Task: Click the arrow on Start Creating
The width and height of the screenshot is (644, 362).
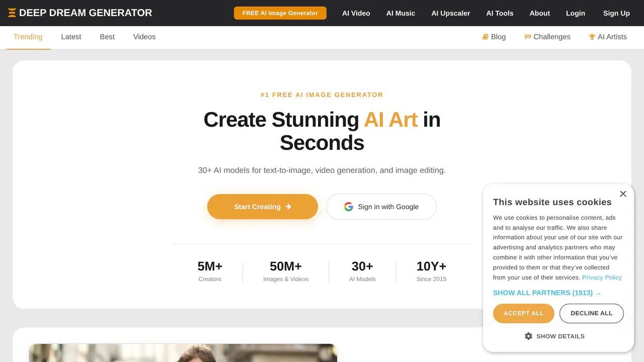Action: click(x=288, y=207)
